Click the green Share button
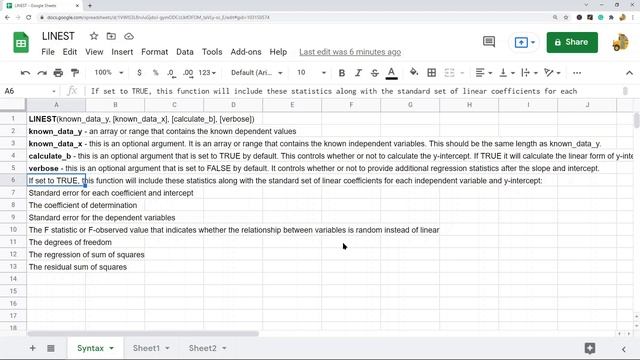 coord(572,42)
